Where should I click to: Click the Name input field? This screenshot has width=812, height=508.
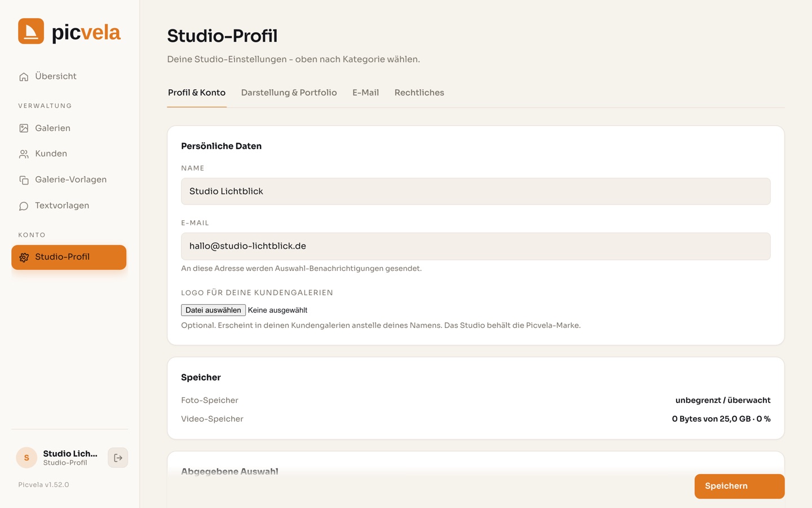pos(475,191)
